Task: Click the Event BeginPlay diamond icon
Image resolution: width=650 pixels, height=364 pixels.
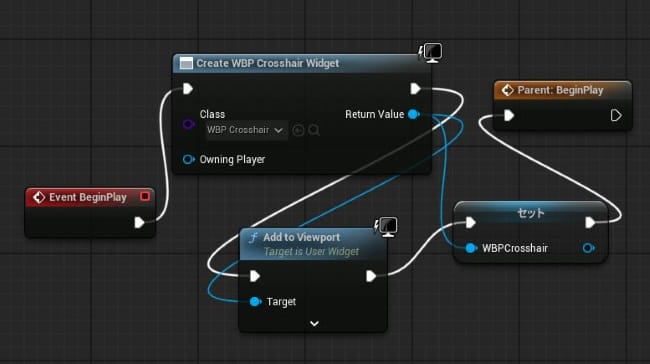Action: pyautogui.click(x=39, y=197)
